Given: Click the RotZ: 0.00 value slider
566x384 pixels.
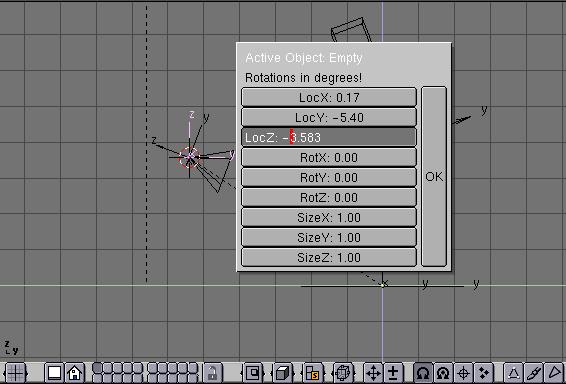Looking at the screenshot, I should tap(329, 197).
